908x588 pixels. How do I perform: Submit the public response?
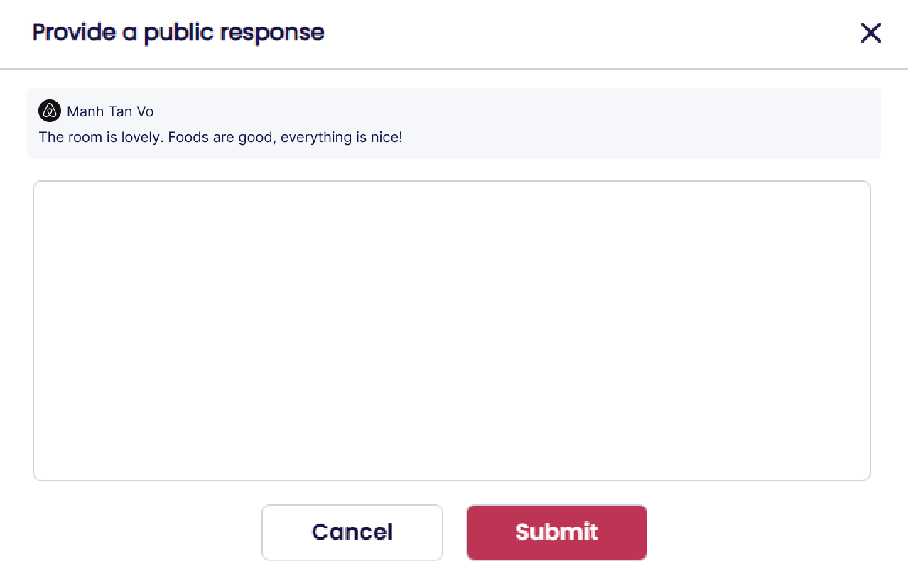(556, 532)
